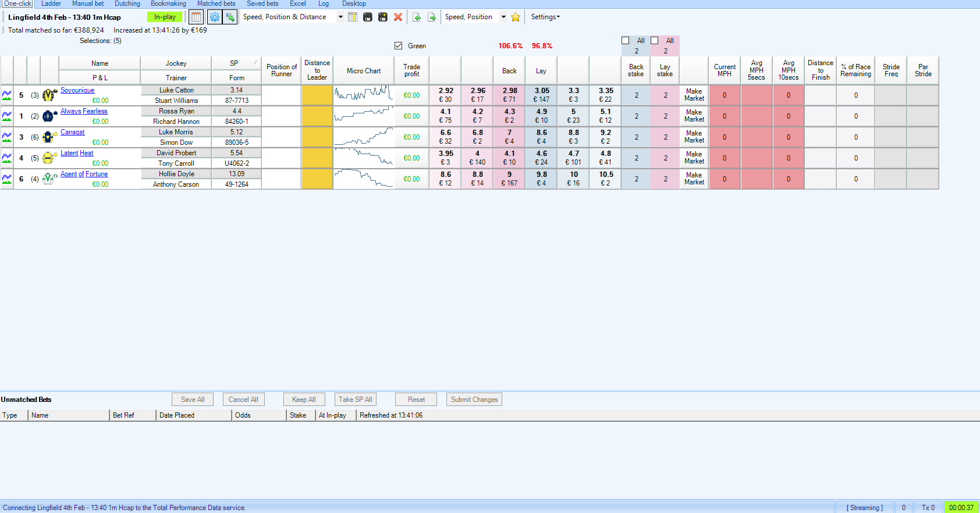Click the 2.98 back price for Soyounique
This screenshot has width=980, height=513.
pos(510,95)
